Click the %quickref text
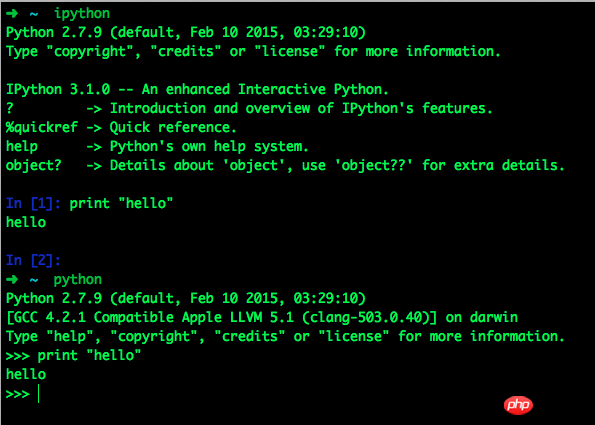This screenshot has width=595, height=425. coord(42,128)
